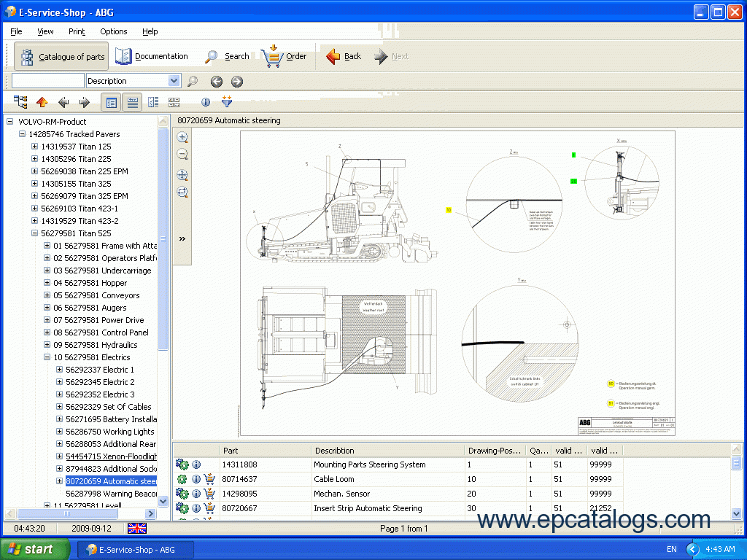The width and height of the screenshot is (747, 560).
Task: Click the Describtion column header
Action: 388,451
